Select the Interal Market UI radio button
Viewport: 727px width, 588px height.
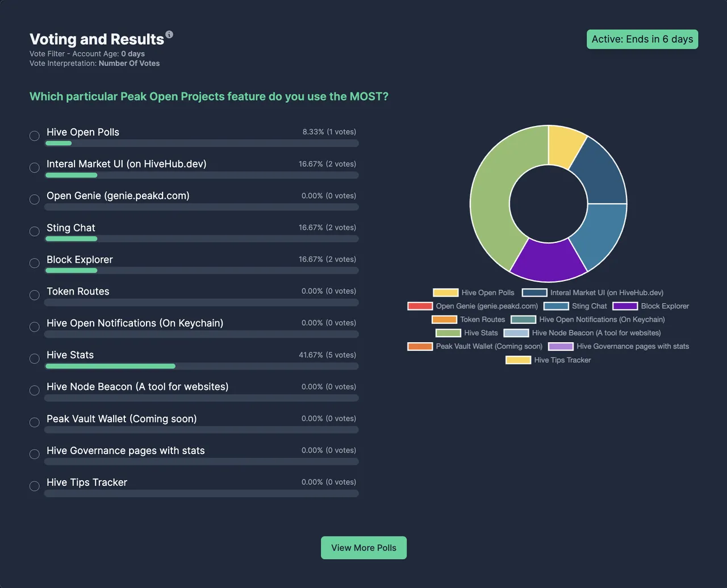click(35, 167)
